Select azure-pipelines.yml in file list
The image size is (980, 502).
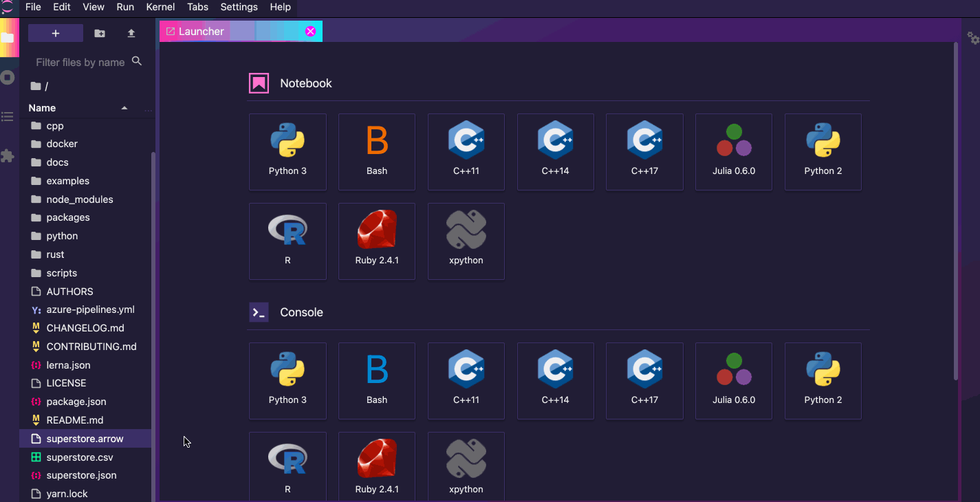85,309
